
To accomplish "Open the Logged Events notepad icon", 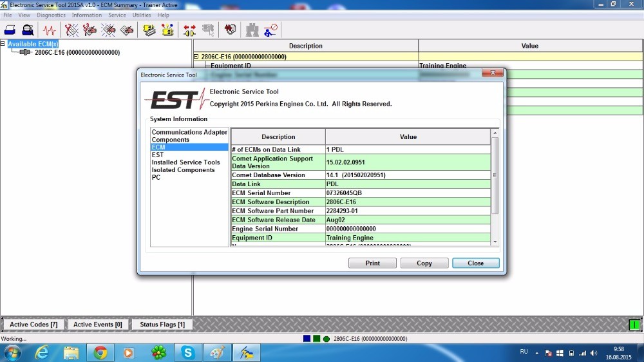I will point(127,30).
